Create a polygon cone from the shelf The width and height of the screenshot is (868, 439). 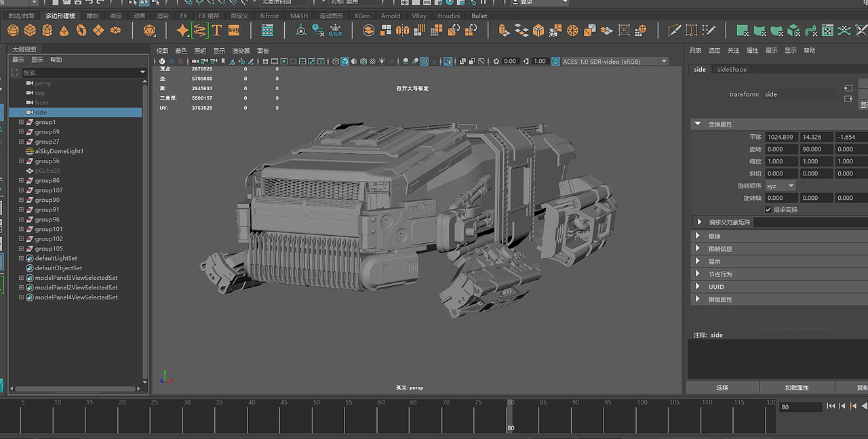click(x=64, y=30)
